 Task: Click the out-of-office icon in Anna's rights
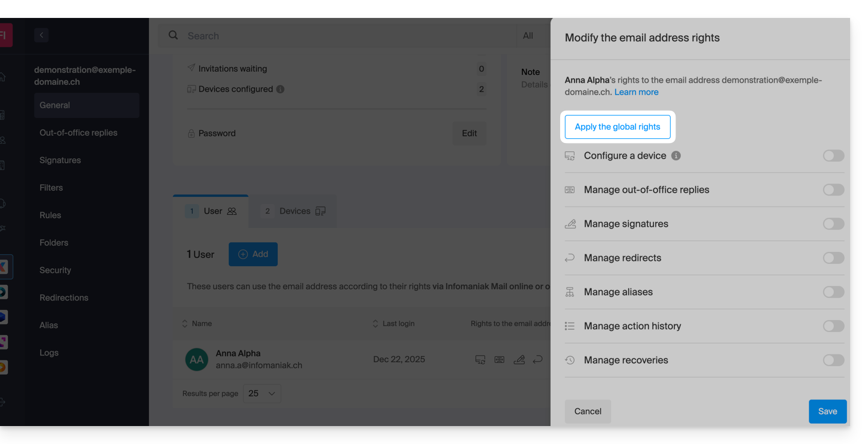click(x=499, y=360)
